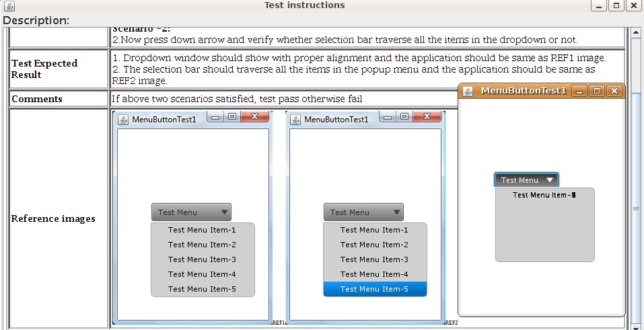The image size is (644, 330).
Task: Close the MenuButtonTest1 window
Action: coord(614,91)
